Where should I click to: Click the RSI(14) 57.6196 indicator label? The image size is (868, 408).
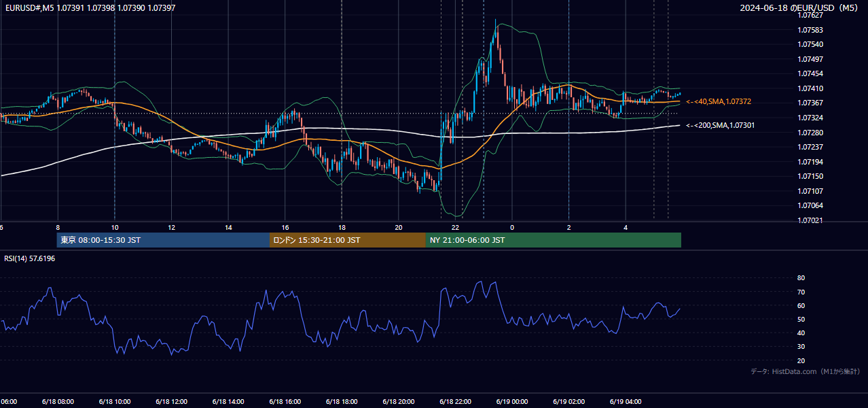click(30, 258)
